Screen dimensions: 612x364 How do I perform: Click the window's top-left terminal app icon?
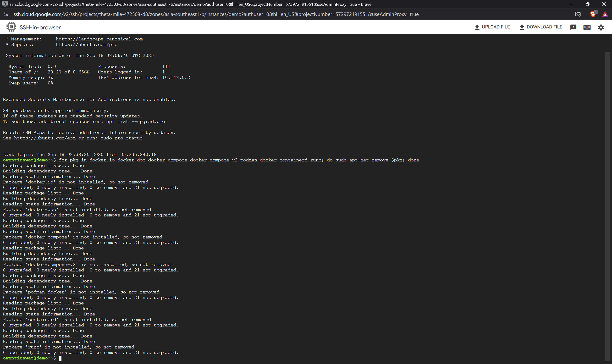pos(5,4)
